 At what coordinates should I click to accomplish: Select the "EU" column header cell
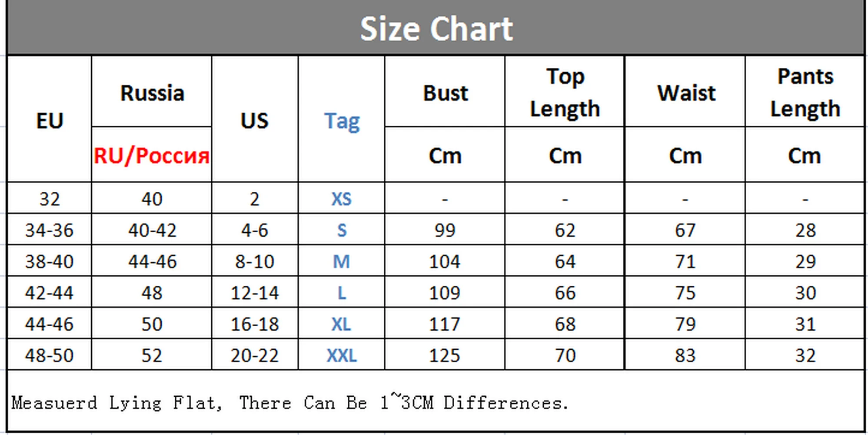pos(50,120)
